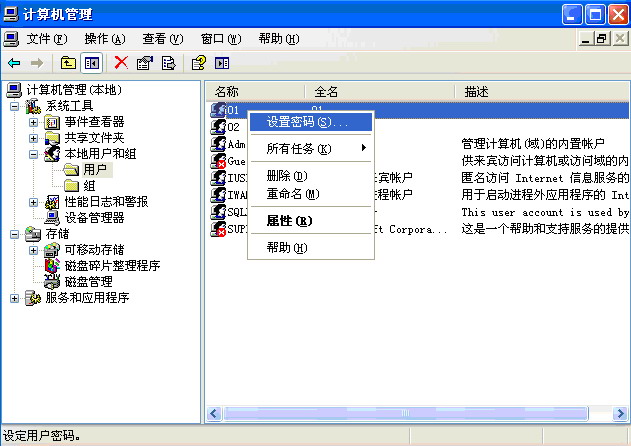The width and height of the screenshot is (631, 446).
Task: Click the Up one level folder icon
Action: [68, 63]
